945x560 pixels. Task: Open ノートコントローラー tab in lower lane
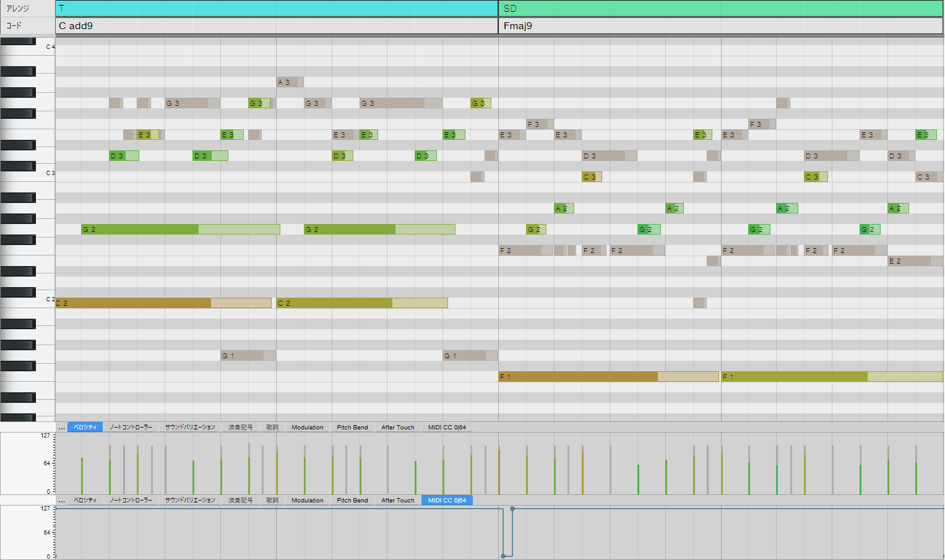coord(131,500)
